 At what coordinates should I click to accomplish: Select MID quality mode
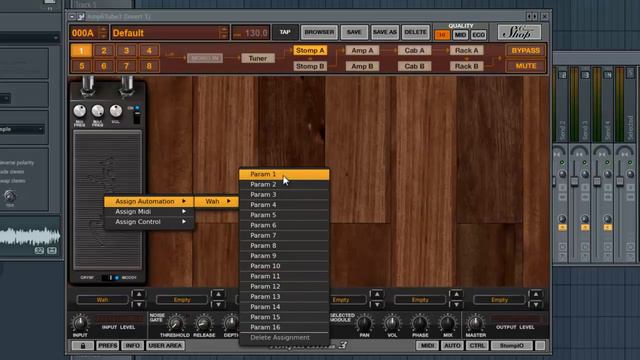(x=460, y=35)
